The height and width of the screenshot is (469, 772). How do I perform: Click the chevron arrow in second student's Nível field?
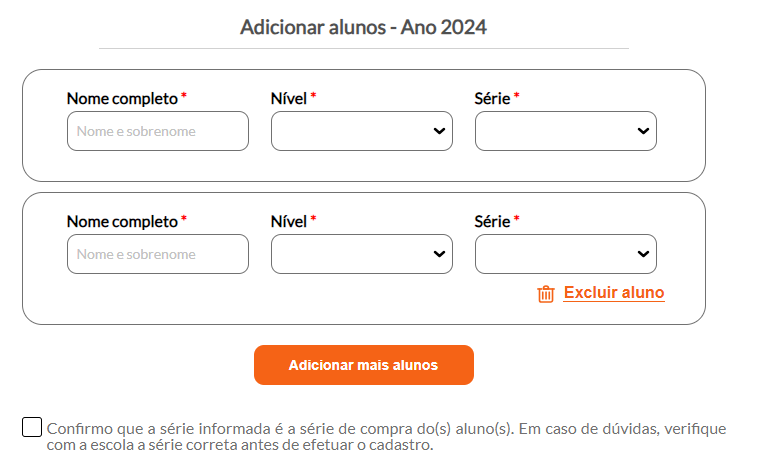(439, 254)
